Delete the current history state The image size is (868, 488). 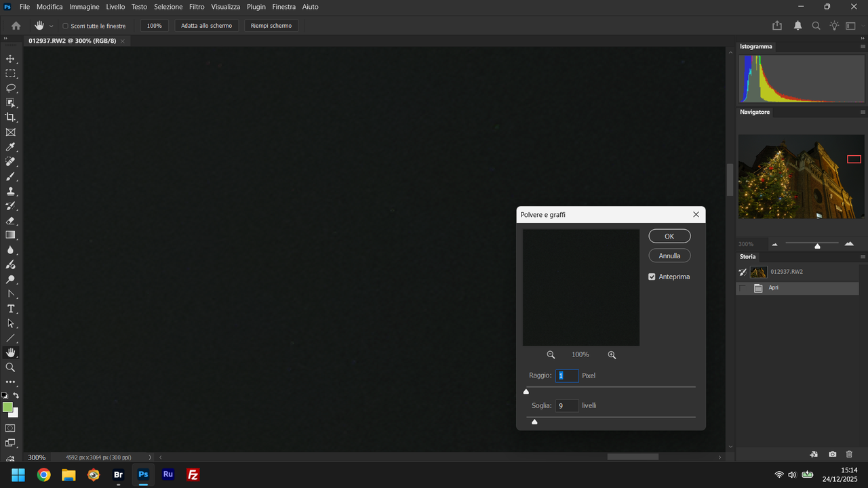[x=849, y=454]
